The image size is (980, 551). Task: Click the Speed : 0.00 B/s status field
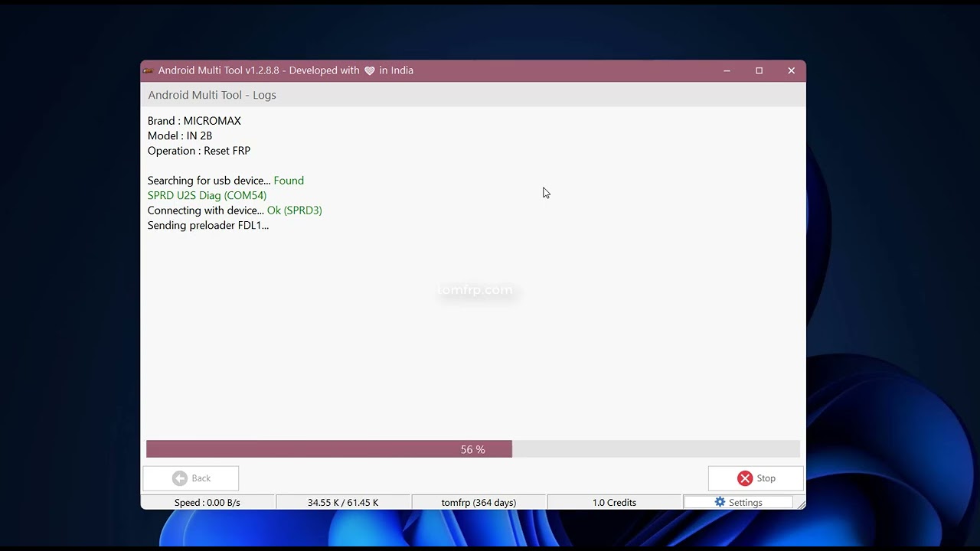tap(207, 503)
